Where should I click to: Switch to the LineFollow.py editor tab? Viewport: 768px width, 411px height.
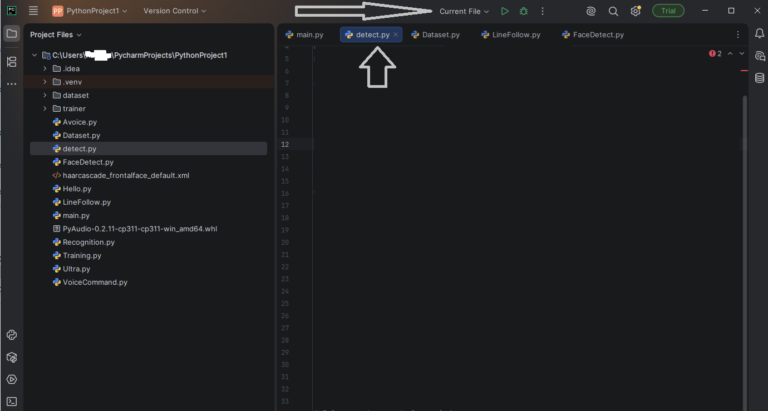[x=511, y=35]
